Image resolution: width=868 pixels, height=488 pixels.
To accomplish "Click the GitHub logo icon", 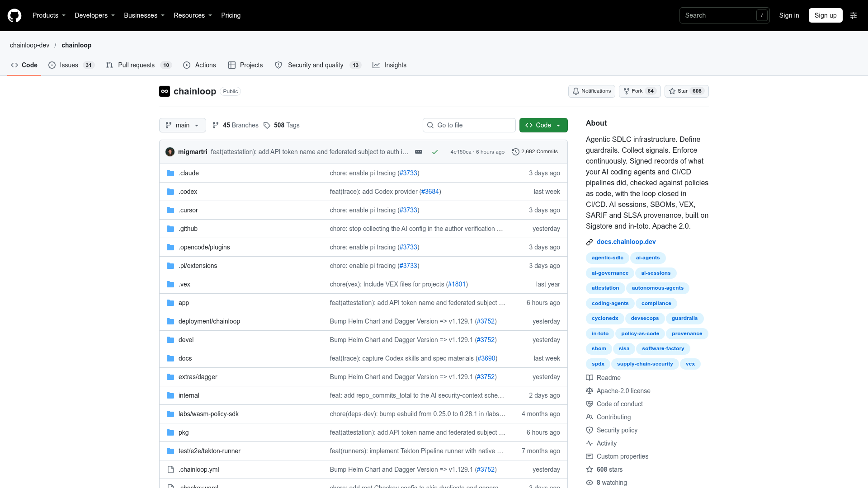I will [14, 15].
